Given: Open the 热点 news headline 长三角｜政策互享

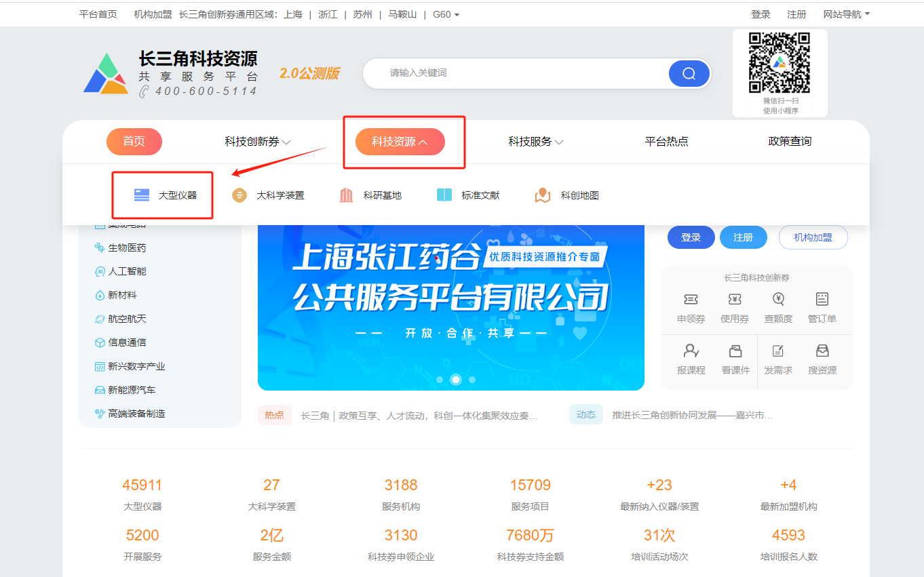Looking at the screenshot, I should pos(419,415).
